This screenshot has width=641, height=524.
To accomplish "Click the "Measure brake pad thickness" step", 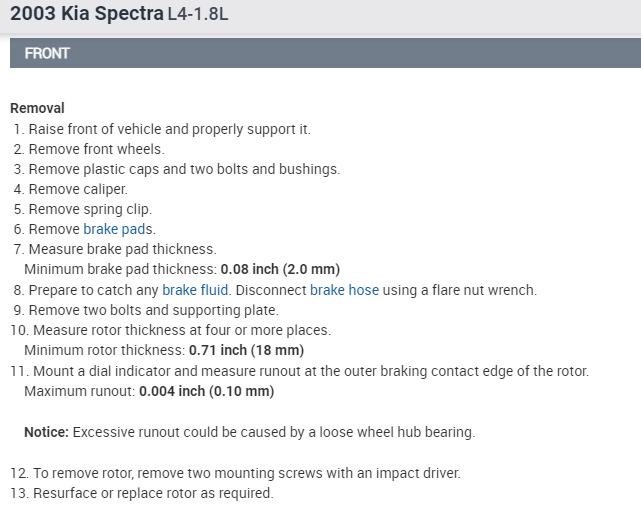I will click(122, 249).
